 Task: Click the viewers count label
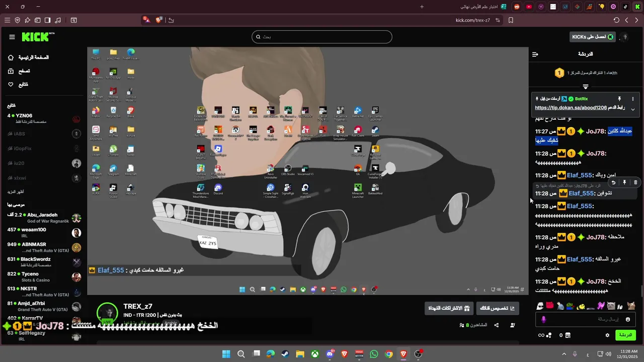point(473,325)
